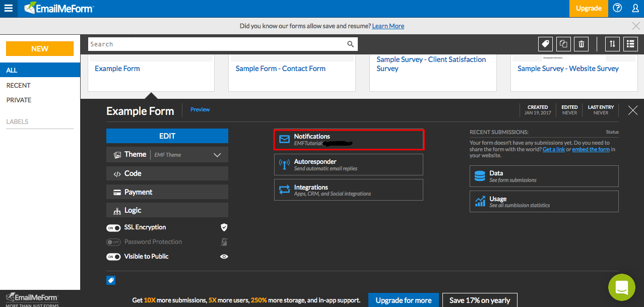The image size is (644, 307).
Task: Expand the Theme dropdown chevron
Action: click(217, 155)
